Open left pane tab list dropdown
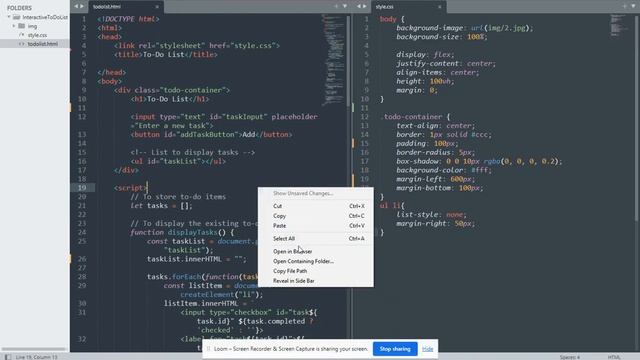Screen dimensions: 640x360 point(345,6)
